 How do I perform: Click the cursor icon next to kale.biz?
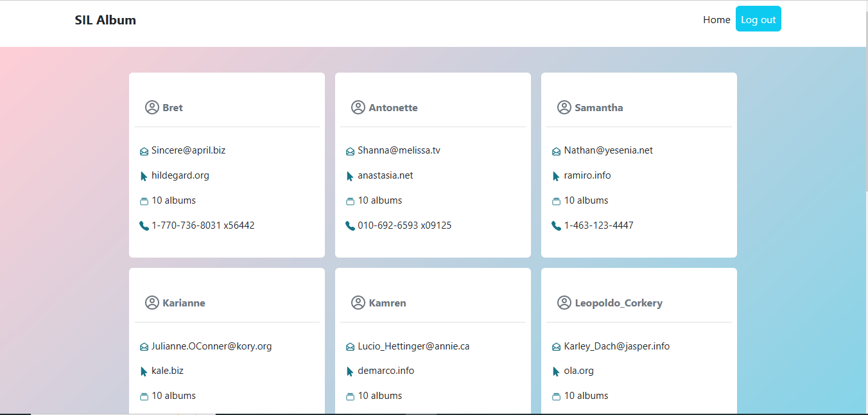pos(144,371)
